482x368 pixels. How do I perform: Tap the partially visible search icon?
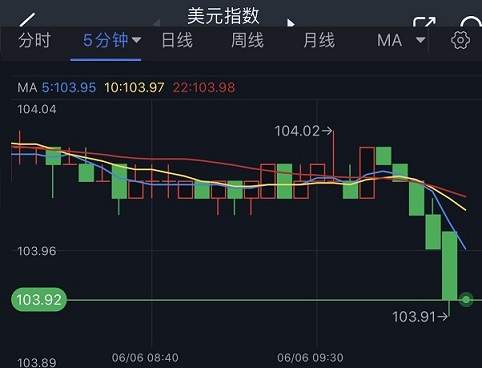[470, 21]
